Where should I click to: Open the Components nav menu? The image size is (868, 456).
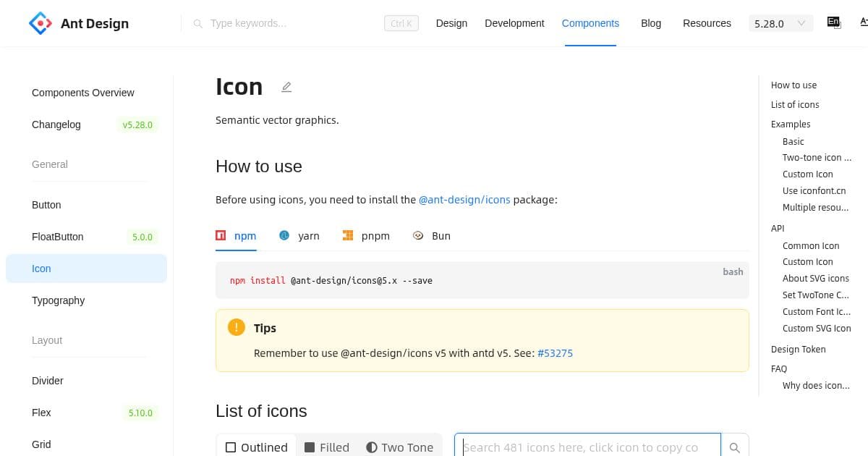click(x=590, y=23)
